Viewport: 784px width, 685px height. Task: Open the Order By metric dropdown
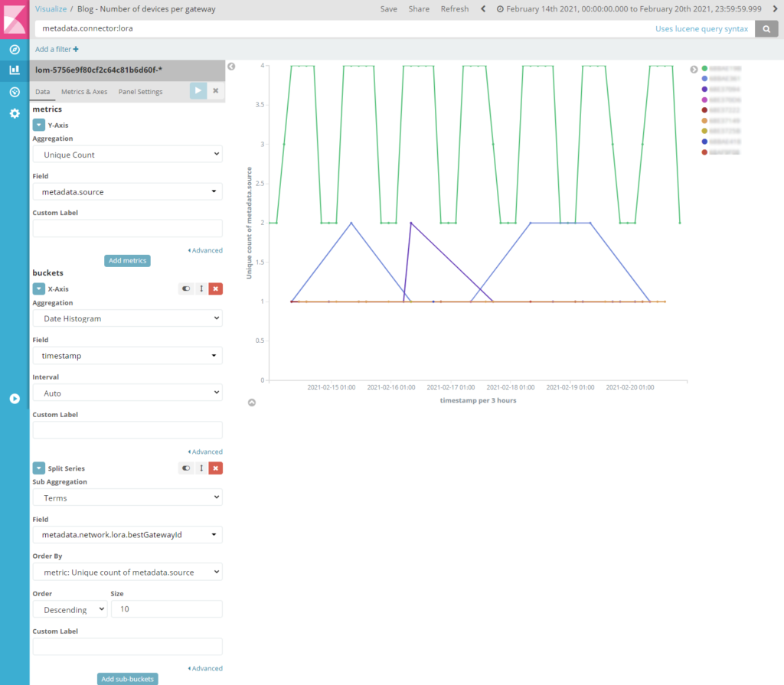click(128, 572)
